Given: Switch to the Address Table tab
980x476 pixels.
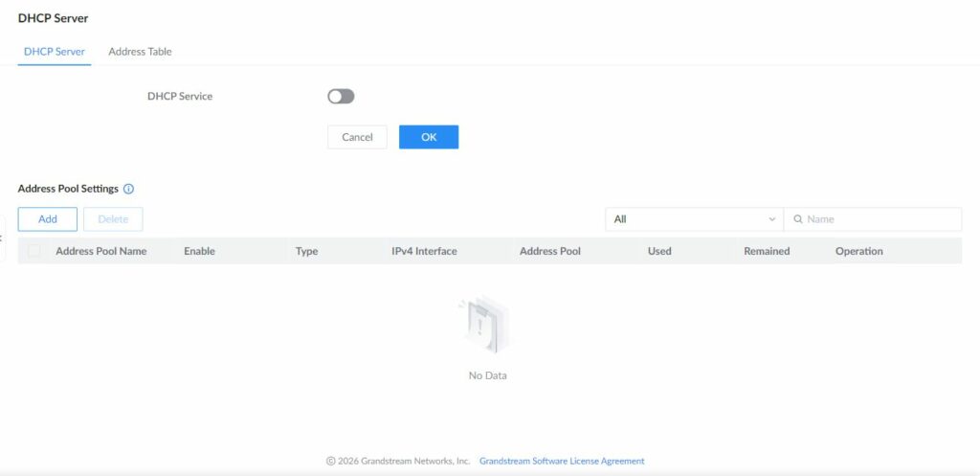Looking at the screenshot, I should point(140,52).
